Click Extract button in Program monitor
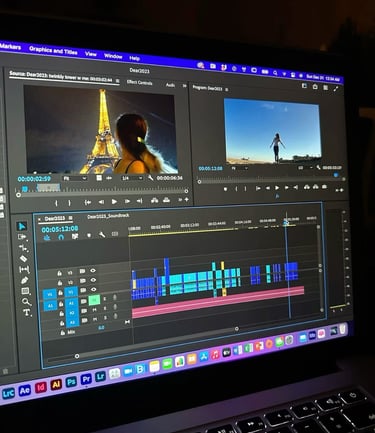 click(x=315, y=187)
